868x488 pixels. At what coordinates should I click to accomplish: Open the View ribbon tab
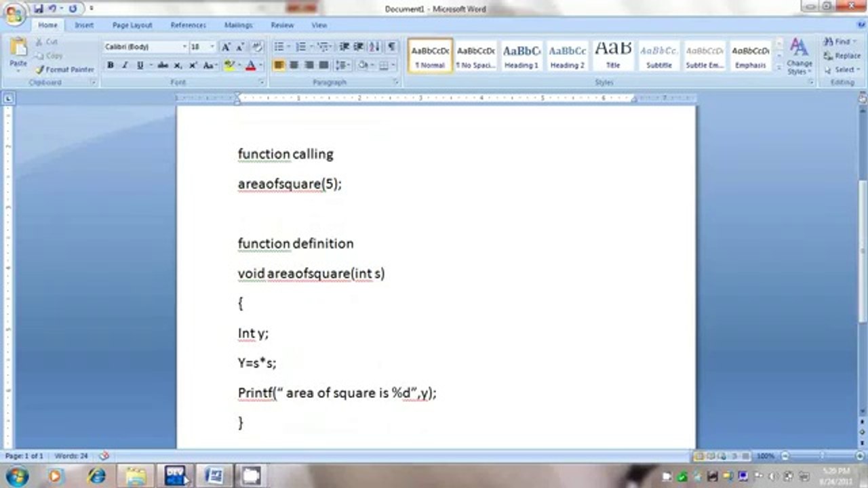[x=319, y=25]
